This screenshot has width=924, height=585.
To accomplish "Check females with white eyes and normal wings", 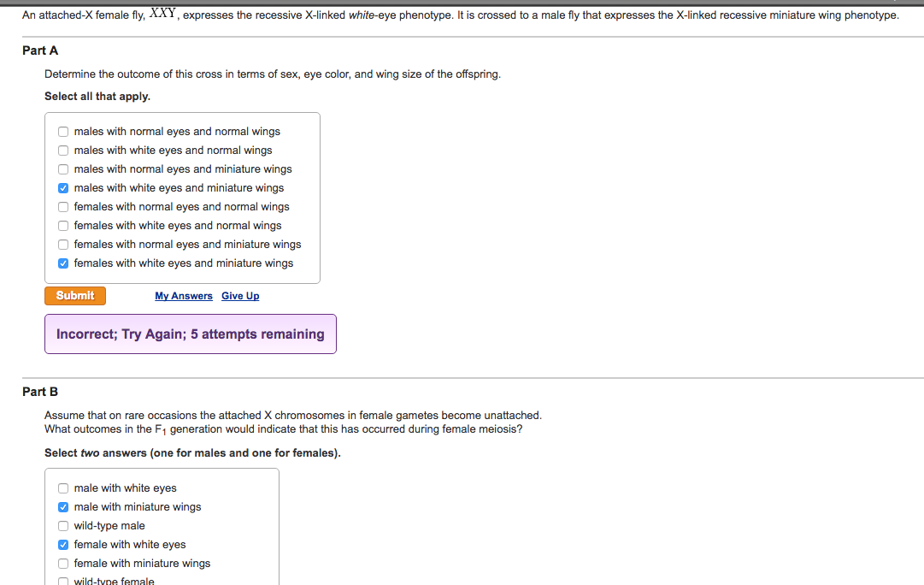I will 63,226.
